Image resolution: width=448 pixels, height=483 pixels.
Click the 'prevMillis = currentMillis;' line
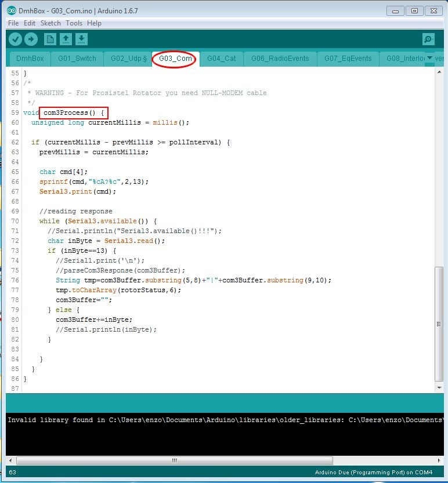[x=94, y=152]
